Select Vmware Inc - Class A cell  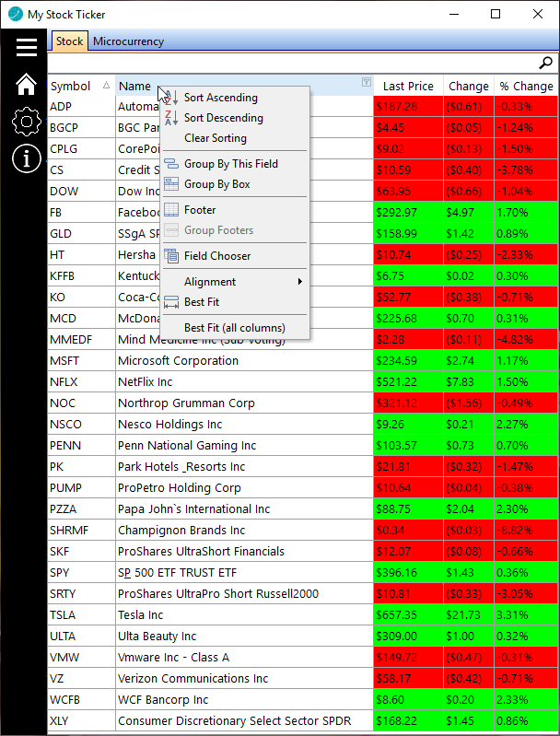[245, 657]
